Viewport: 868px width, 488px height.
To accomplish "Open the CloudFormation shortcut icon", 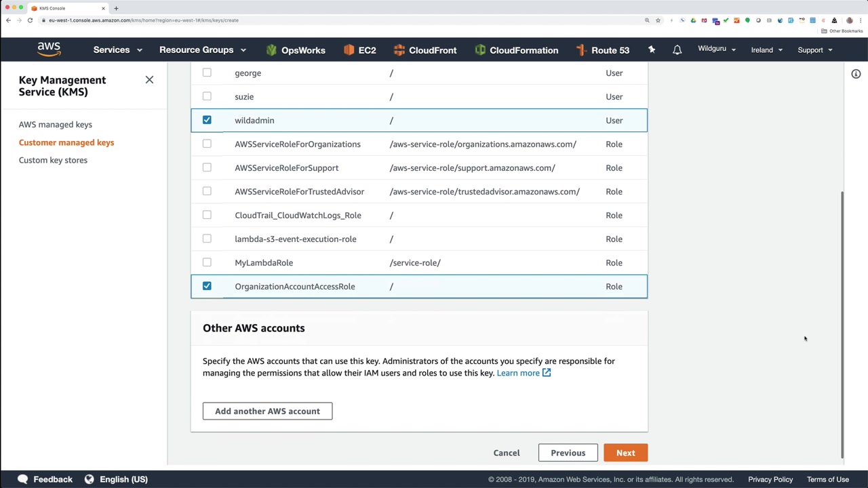I will coord(480,50).
